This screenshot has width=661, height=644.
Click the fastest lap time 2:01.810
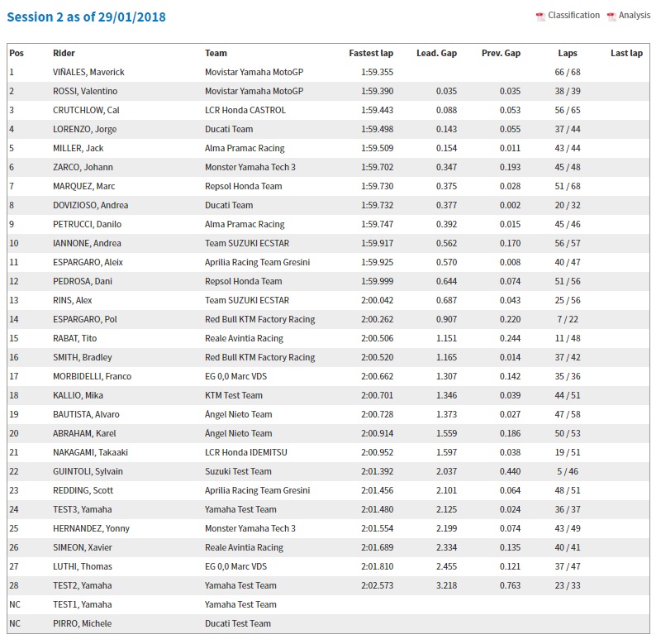[378, 566]
